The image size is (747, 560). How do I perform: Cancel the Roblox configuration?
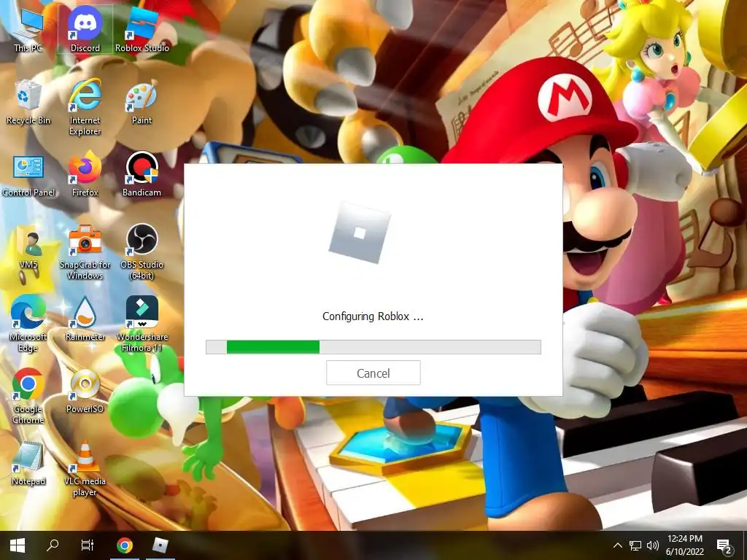[373, 373]
